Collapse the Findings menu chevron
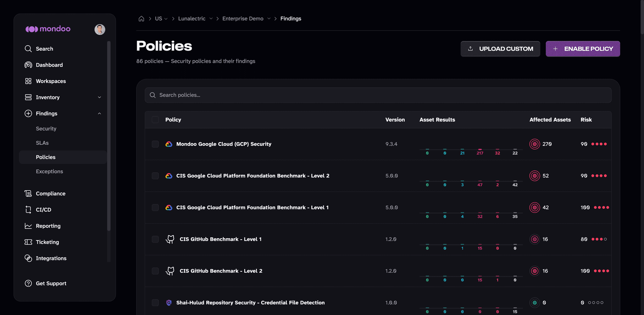644x315 pixels. (99, 113)
